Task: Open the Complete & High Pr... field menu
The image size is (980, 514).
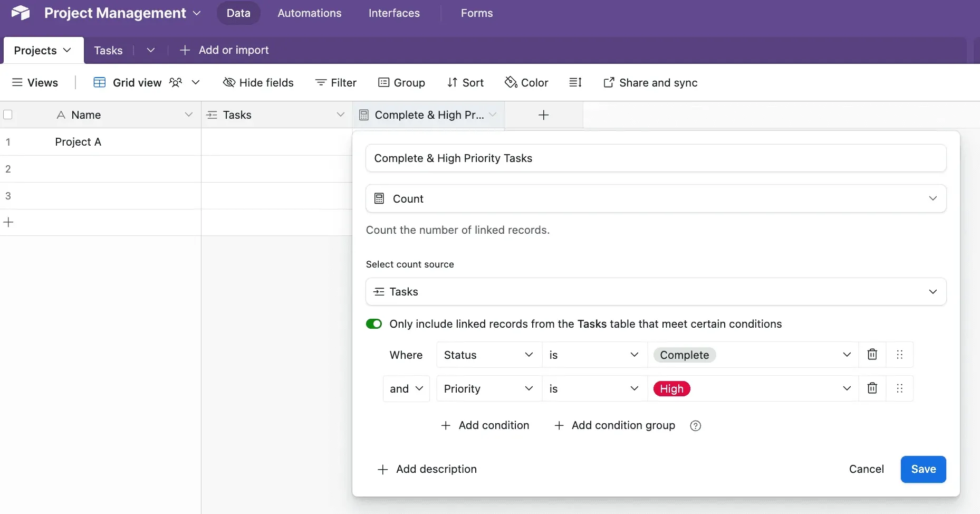Action: click(493, 115)
